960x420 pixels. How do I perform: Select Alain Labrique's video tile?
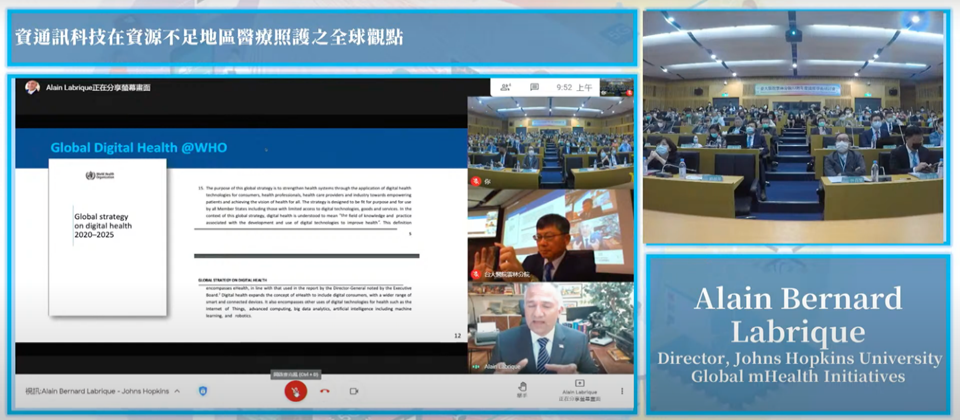tap(550, 328)
